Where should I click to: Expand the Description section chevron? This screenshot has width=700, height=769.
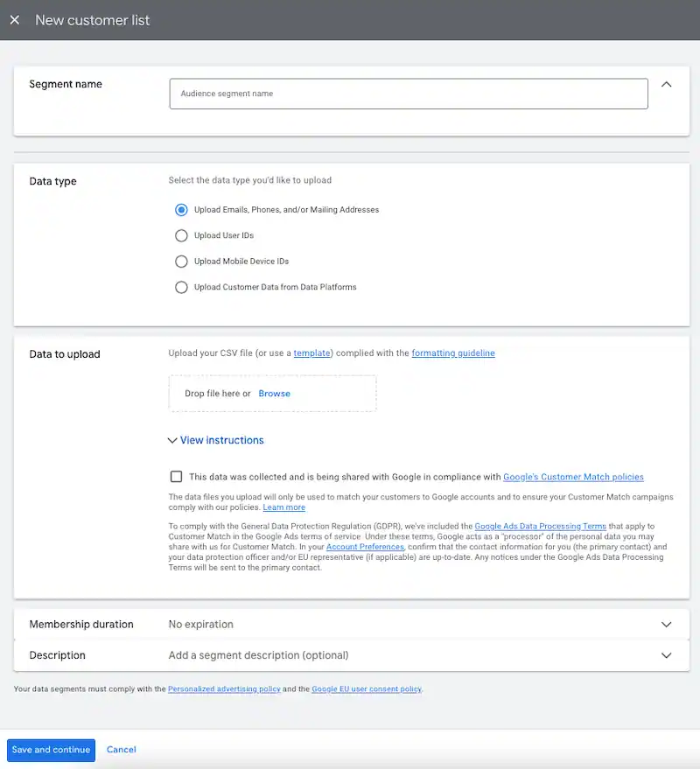coord(667,655)
